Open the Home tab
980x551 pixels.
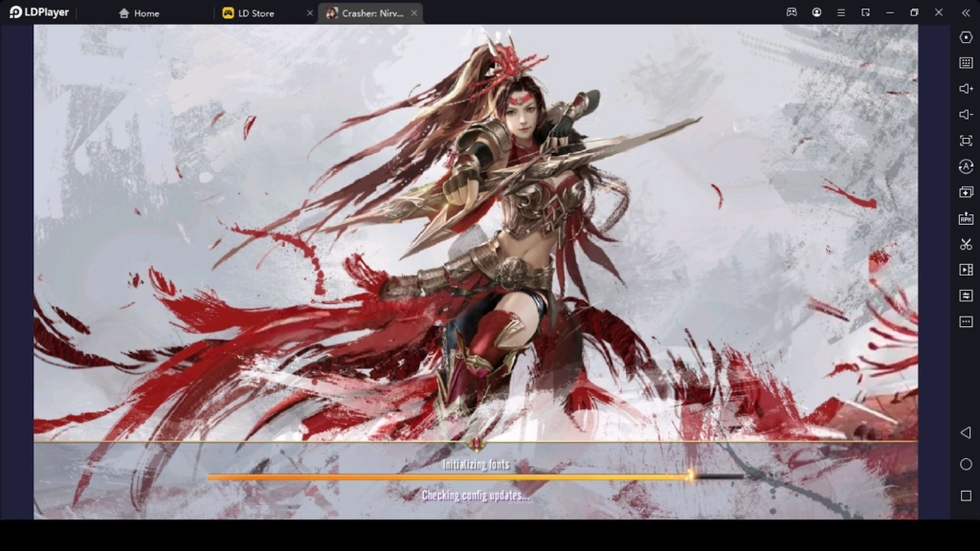(x=139, y=12)
